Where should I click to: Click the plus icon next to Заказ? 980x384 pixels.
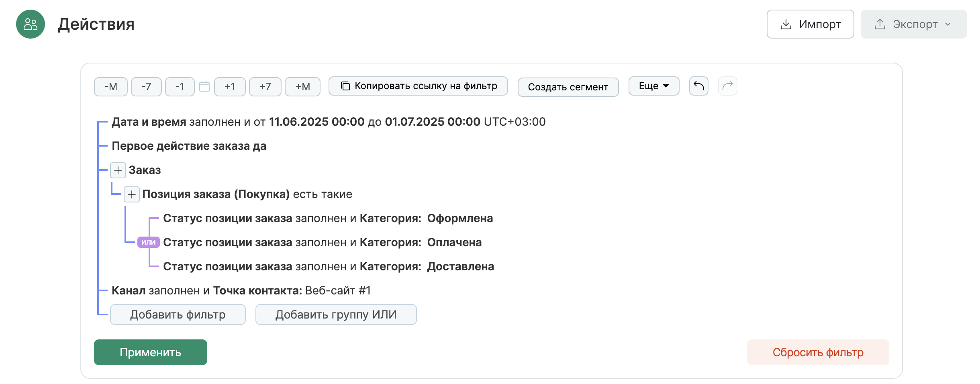[118, 170]
